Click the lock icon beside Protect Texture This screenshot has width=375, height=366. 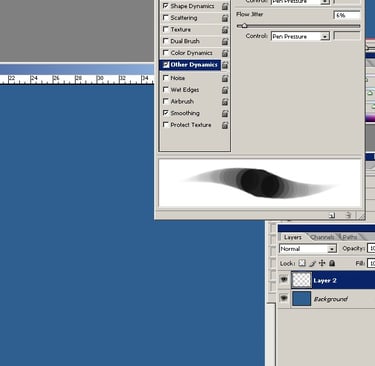tap(225, 125)
